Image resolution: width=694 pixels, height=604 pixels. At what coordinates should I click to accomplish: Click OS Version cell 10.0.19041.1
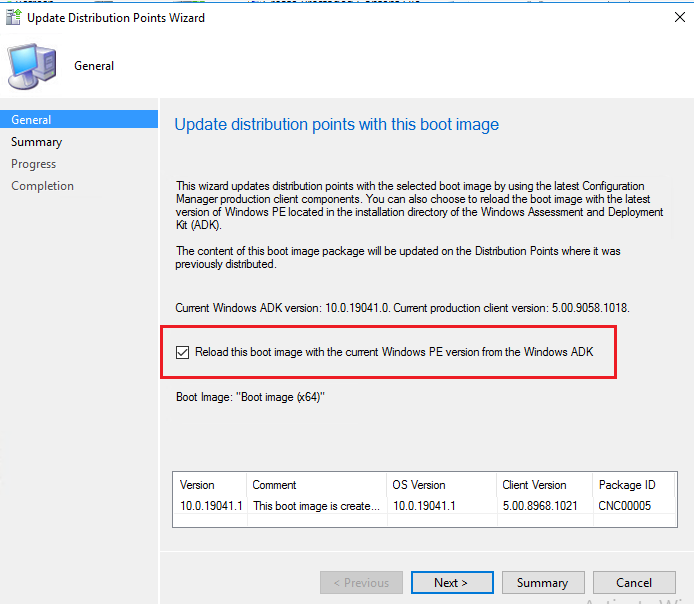424,505
